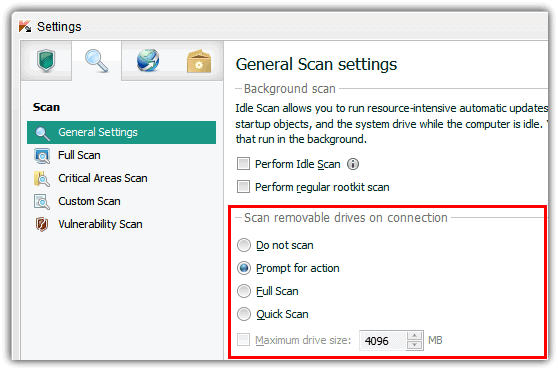Open the Advanced settings box tab
This screenshot has height=369, width=558.
(199, 61)
